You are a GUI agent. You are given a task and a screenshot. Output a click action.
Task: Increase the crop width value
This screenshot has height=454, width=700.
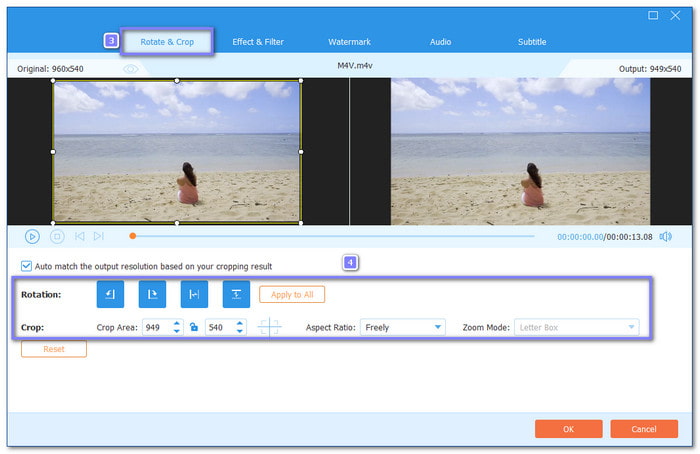[177, 323]
